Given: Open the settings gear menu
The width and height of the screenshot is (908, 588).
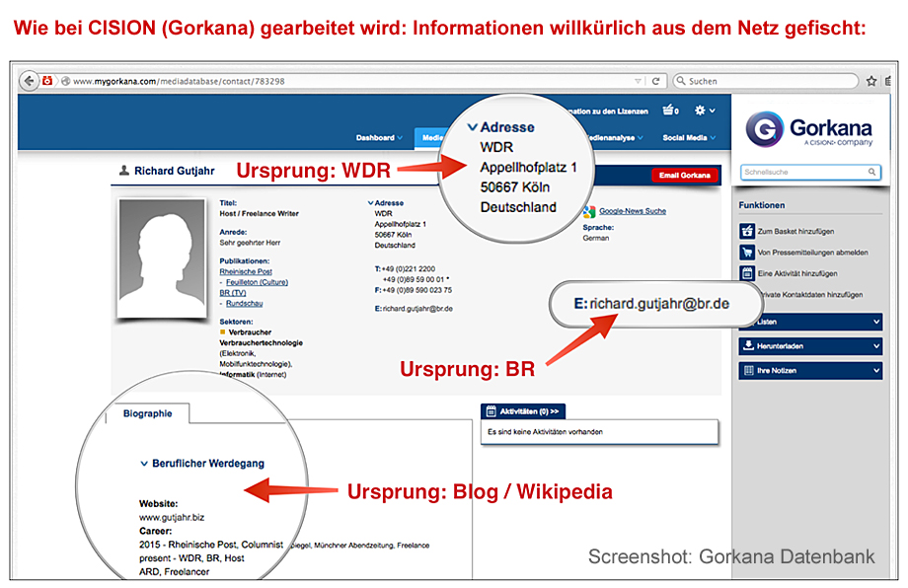Looking at the screenshot, I should click(x=704, y=110).
